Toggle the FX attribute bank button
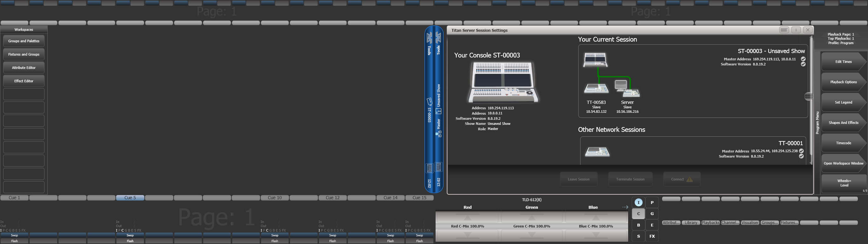Viewport: 868px width, 244px height. pos(652,236)
